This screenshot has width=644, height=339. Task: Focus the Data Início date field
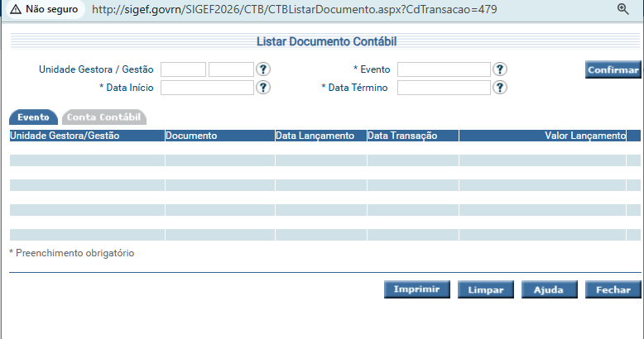(207, 88)
